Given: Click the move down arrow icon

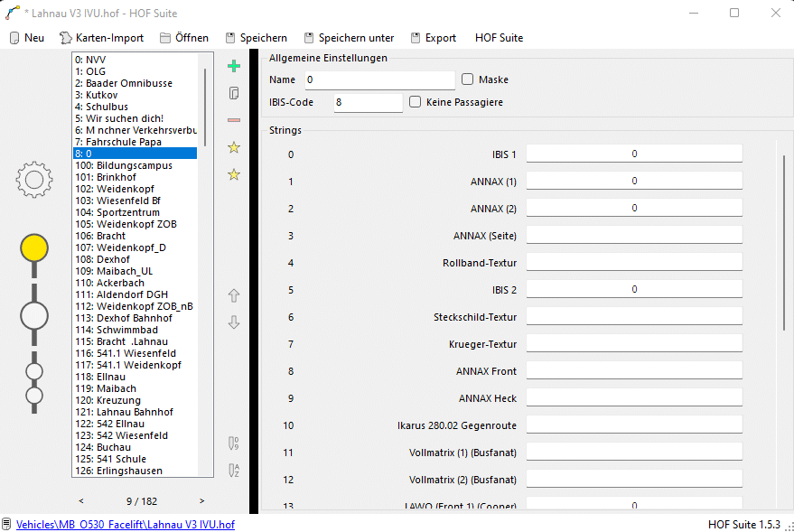Looking at the screenshot, I should point(234,322).
